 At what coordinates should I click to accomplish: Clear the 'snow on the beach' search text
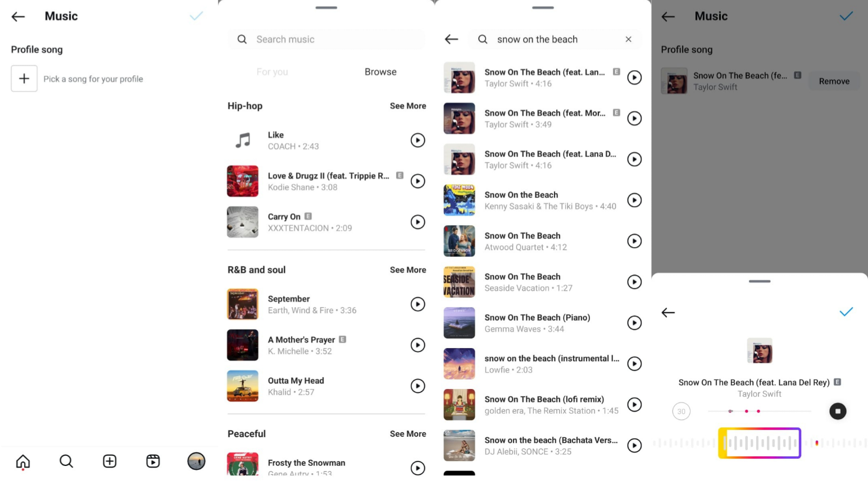point(628,39)
